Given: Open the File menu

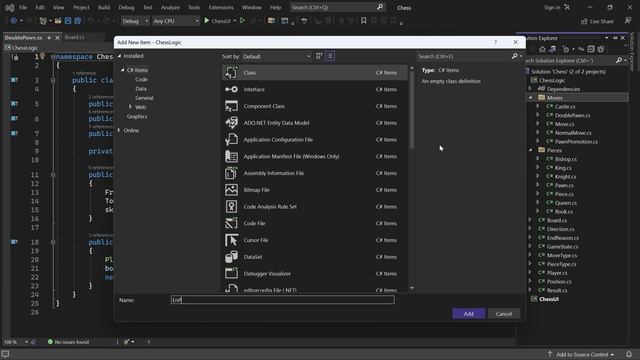Looking at the screenshot, I should click(x=23, y=7).
